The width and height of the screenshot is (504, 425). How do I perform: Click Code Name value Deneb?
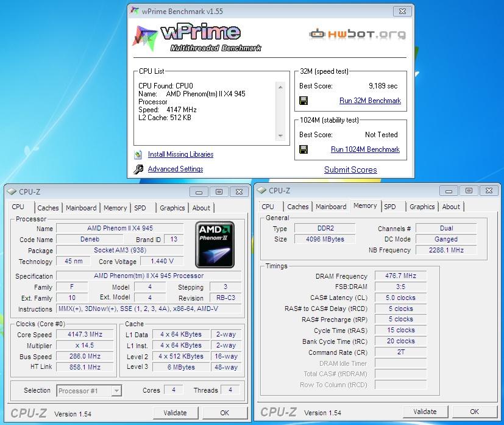point(90,239)
